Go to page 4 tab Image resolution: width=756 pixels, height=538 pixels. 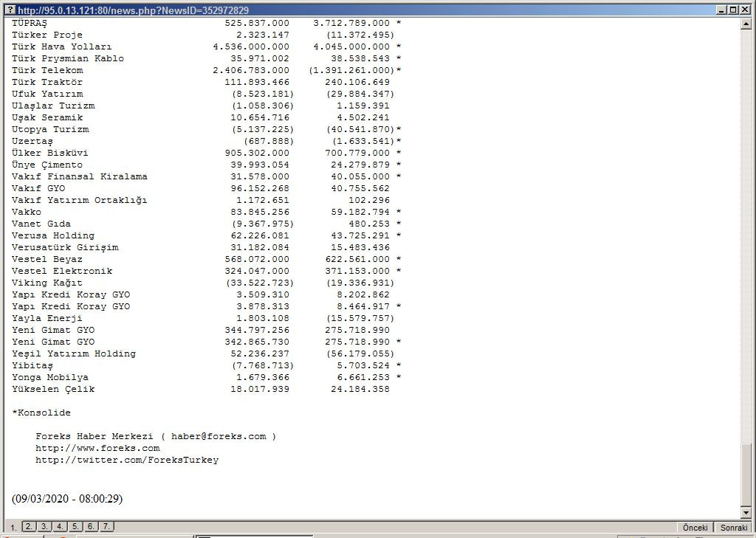(x=60, y=526)
